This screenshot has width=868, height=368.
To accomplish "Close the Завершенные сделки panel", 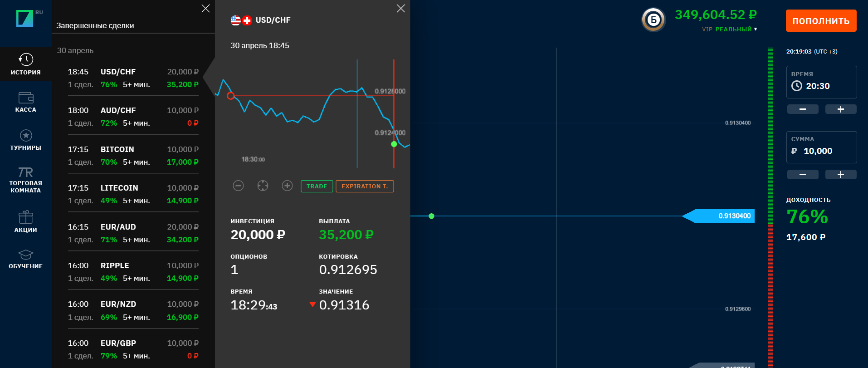I will click(x=205, y=8).
